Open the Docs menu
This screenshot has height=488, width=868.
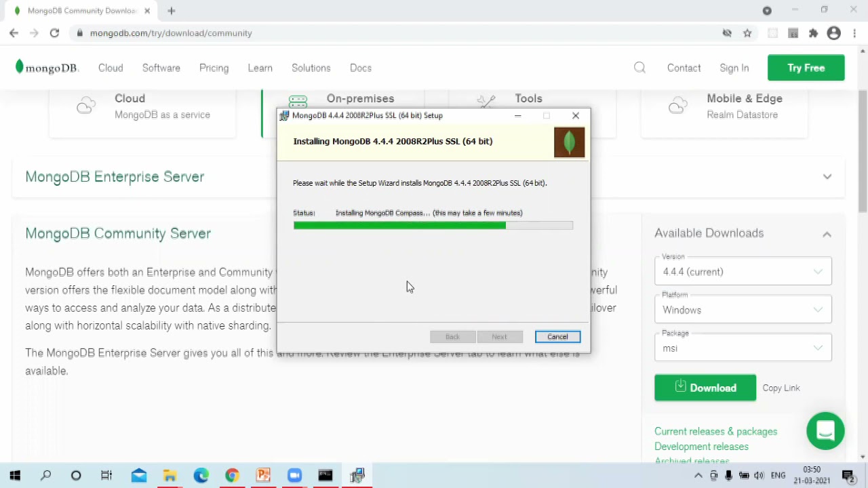tap(361, 68)
